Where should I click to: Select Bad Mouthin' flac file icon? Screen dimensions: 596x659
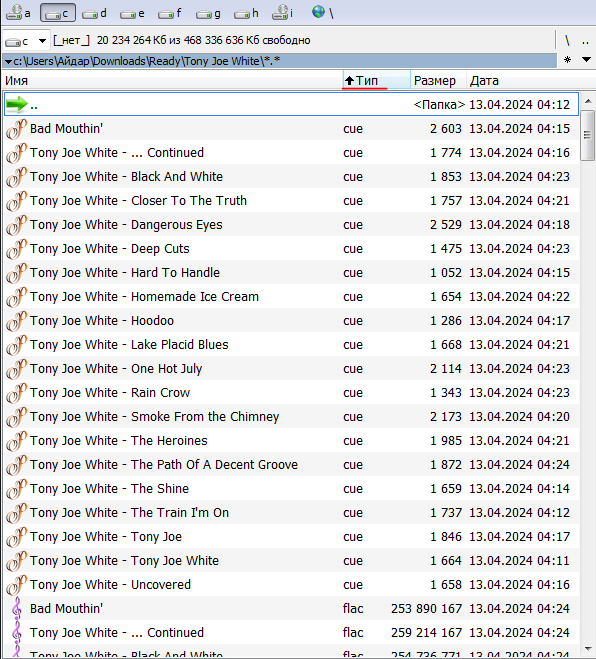pos(16,609)
